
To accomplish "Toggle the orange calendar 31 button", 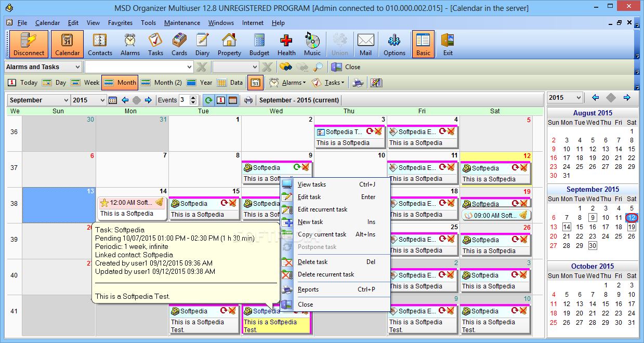I will pos(255,82).
